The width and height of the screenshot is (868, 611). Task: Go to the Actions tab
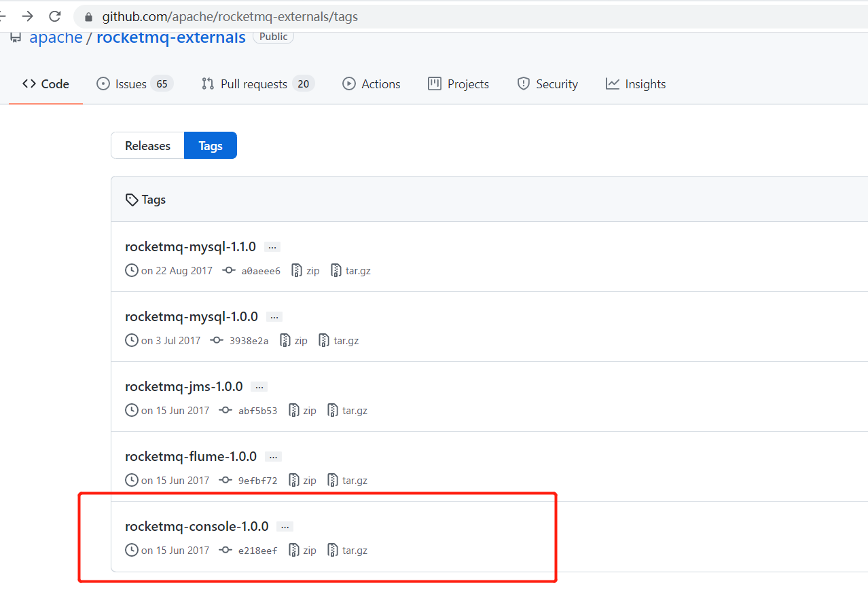point(372,84)
